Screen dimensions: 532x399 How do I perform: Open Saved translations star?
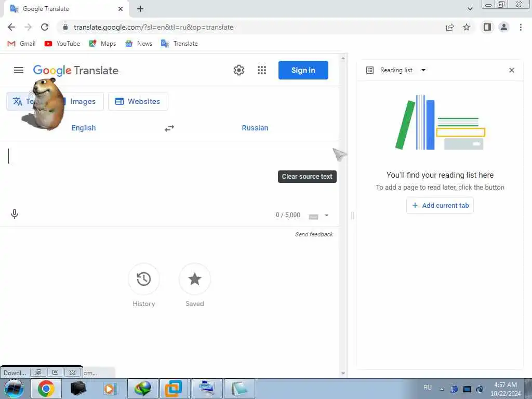coord(195,279)
